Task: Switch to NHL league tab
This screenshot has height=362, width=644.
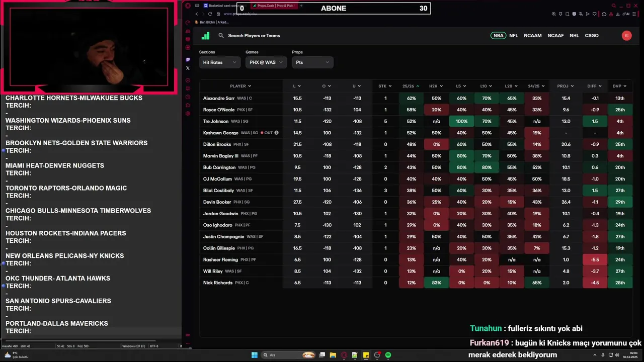Action: [x=574, y=36]
